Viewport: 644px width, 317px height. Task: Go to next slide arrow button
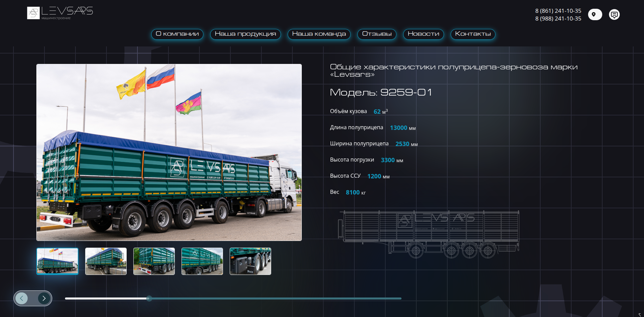pyautogui.click(x=44, y=298)
